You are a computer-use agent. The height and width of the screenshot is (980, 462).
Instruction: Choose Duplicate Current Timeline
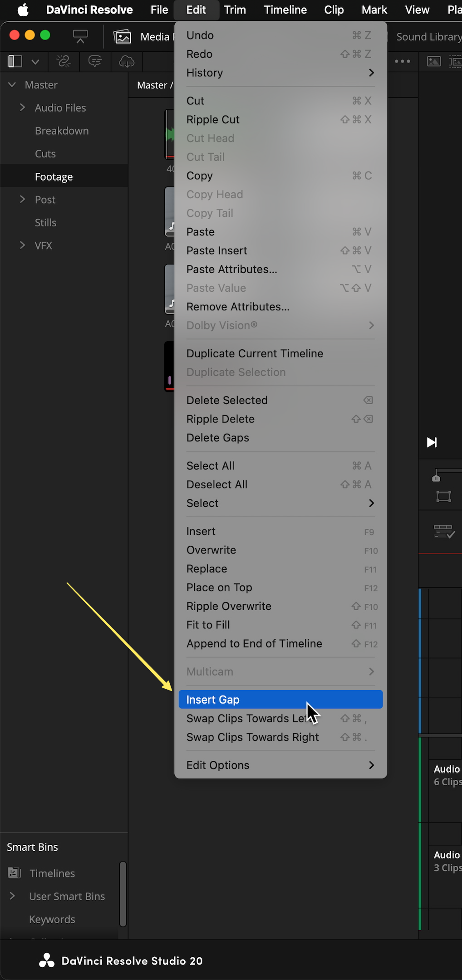pyautogui.click(x=280, y=353)
